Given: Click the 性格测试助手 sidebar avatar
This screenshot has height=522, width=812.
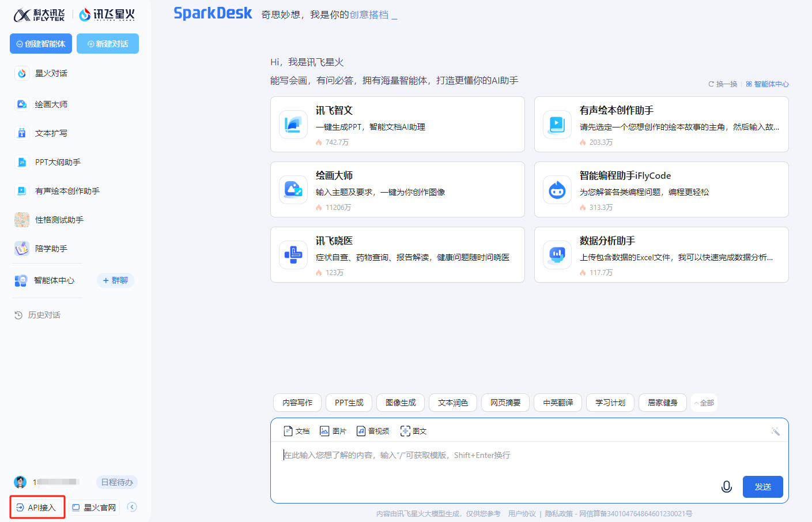Looking at the screenshot, I should [x=21, y=220].
